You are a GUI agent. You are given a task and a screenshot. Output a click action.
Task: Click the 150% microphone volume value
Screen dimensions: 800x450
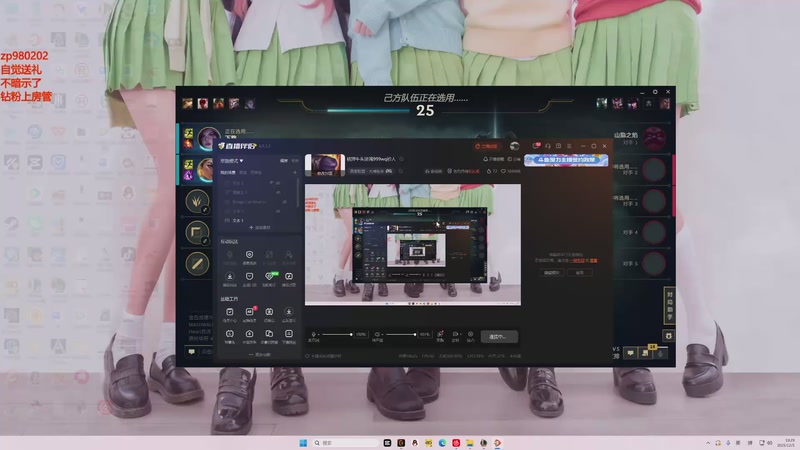[x=361, y=335]
